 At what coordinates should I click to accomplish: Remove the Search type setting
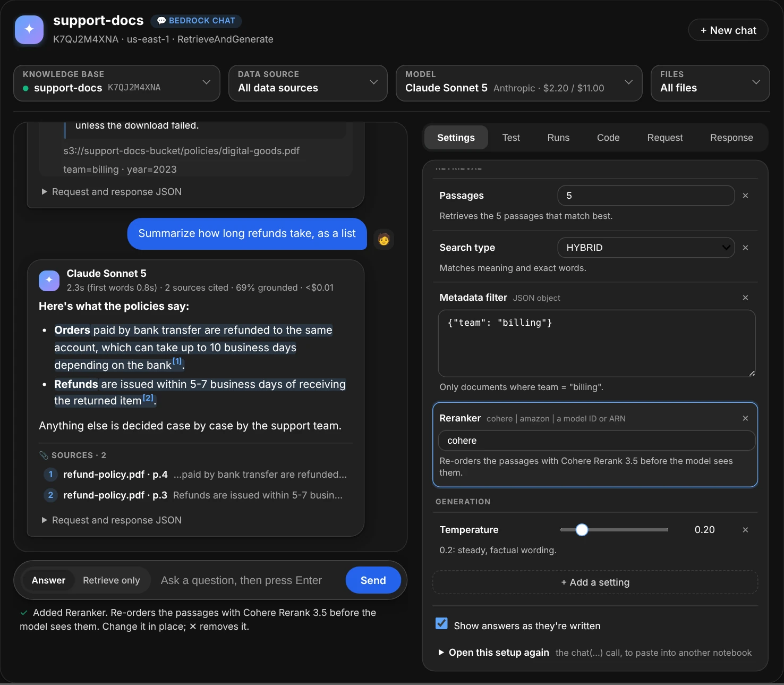click(745, 248)
